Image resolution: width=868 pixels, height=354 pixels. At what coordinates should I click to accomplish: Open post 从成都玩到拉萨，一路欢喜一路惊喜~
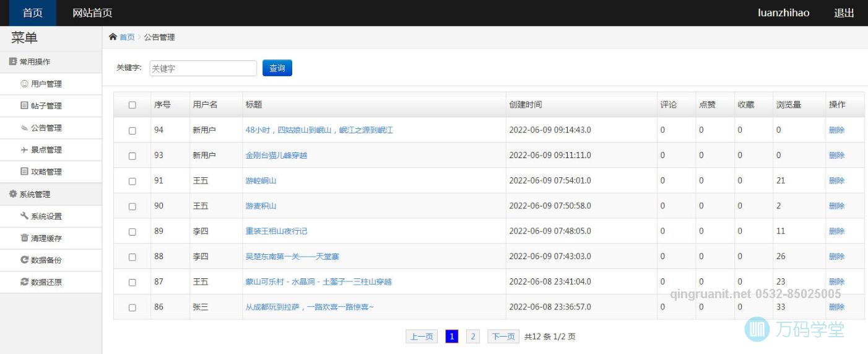coord(310,308)
